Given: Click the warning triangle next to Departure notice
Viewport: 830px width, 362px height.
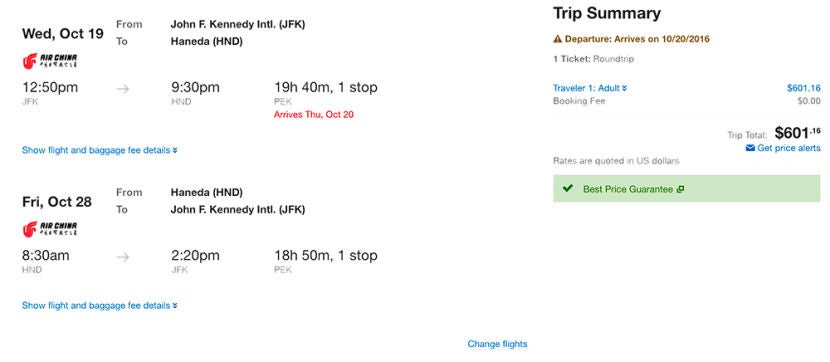Looking at the screenshot, I should pos(557,39).
